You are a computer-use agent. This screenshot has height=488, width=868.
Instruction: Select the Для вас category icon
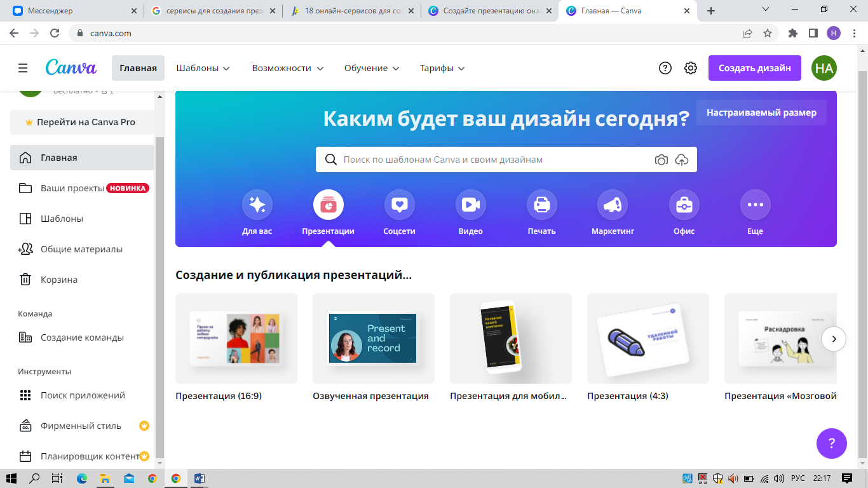[257, 205]
